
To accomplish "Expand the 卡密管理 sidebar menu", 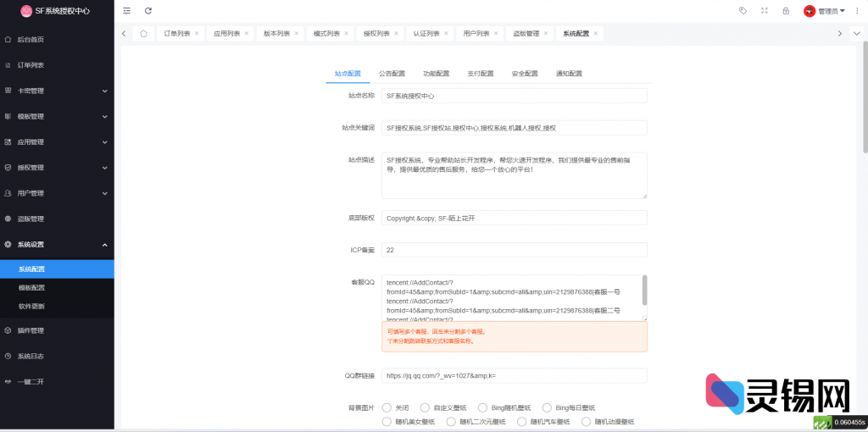I will pos(57,91).
